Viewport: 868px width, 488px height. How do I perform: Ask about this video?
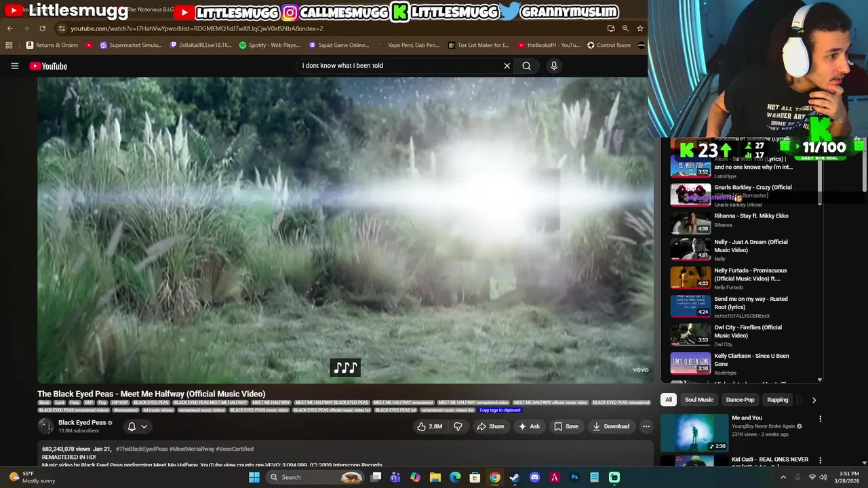(529, 426)
